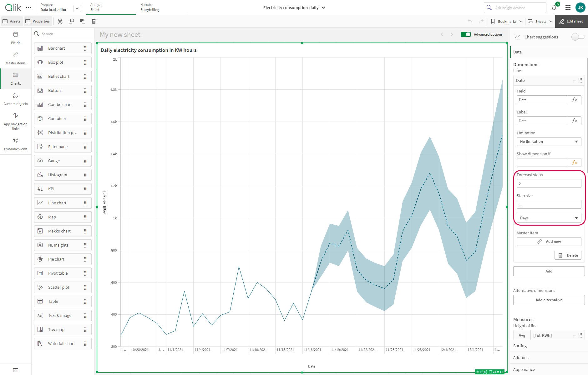
Task: Open the Bookmarks dropdown
Action: click(x=507, y=21)
